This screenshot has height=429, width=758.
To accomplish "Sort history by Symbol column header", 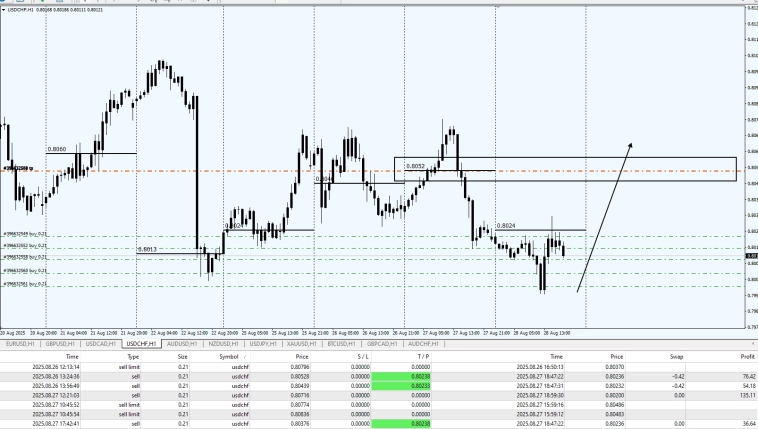I will [229, 355].
